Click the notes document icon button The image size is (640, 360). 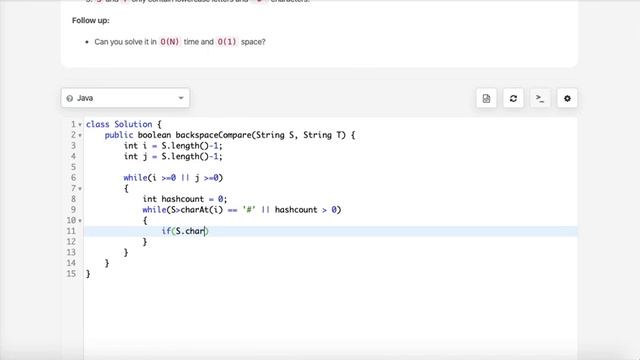486,98
